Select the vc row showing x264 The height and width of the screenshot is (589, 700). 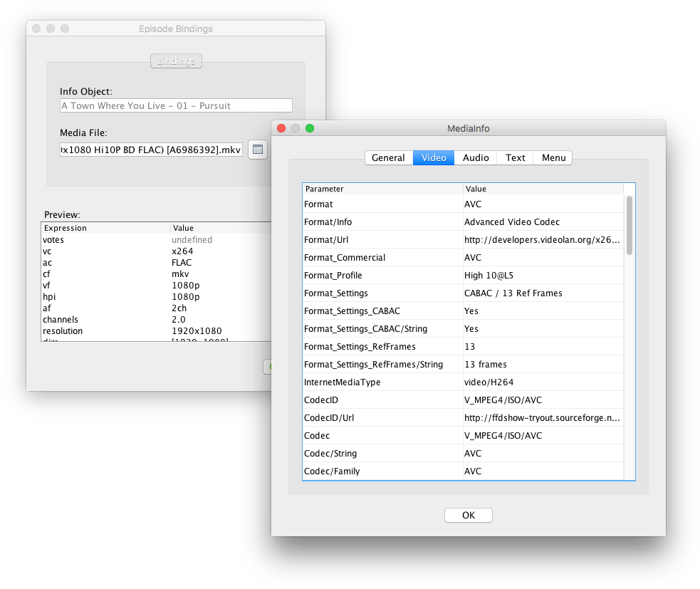coord(156,251)
